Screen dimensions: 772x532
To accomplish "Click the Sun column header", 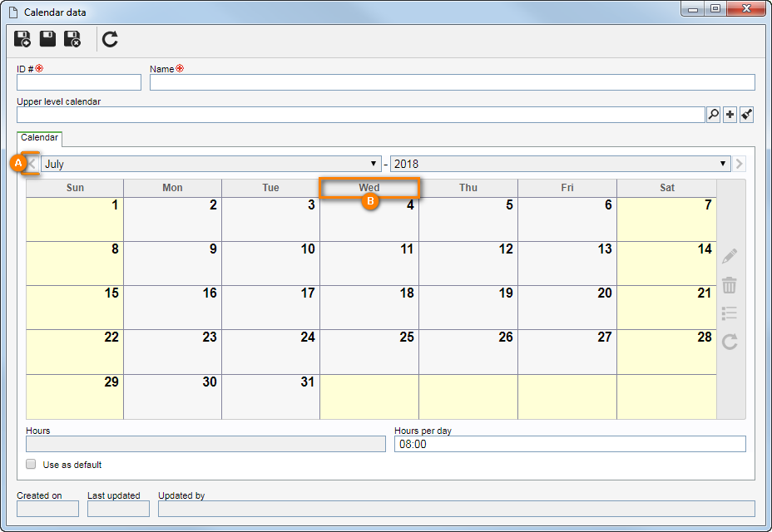I will (x=75, y=188).
